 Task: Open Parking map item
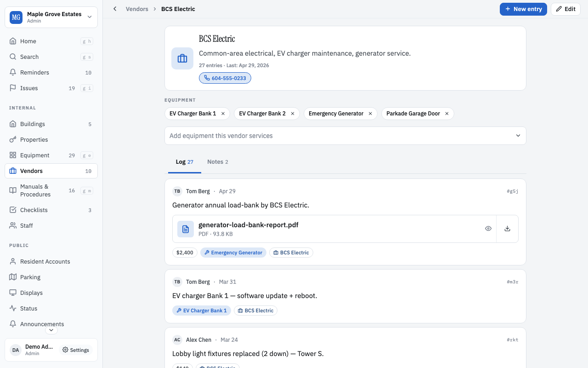[51, 277]
